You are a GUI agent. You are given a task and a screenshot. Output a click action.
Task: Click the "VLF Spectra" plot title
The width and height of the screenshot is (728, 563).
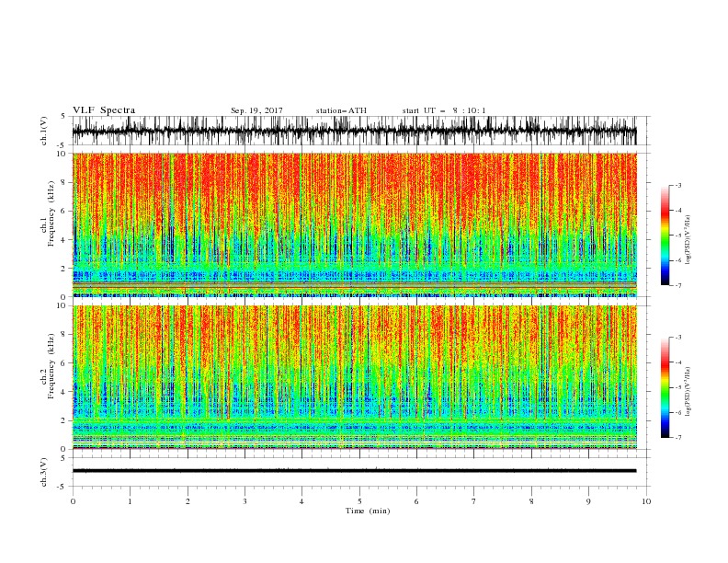(104, 110)
